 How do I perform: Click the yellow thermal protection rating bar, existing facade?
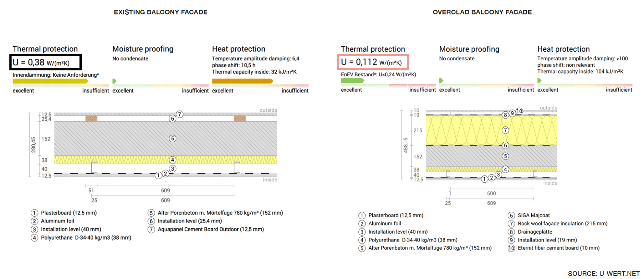coord(51,81)
